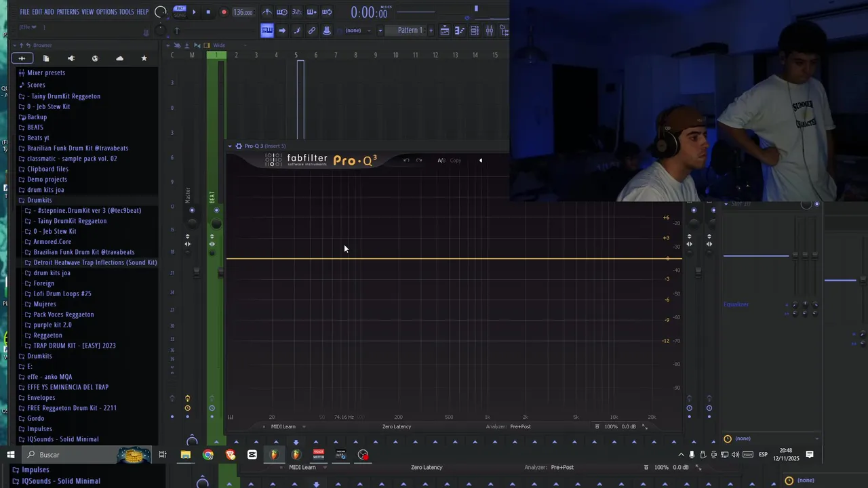Screen dimensions: 868x488
Task: Switch to PAT mode
Action: 180,8
